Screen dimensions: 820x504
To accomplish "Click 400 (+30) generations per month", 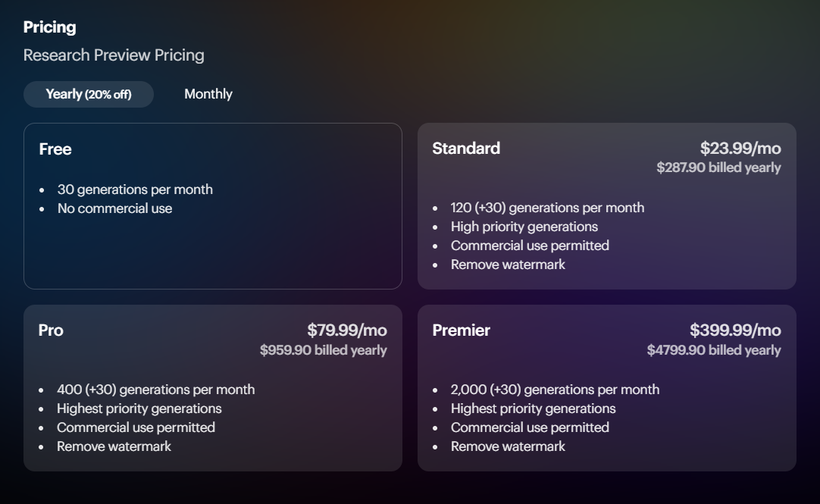I will [155, 390].
